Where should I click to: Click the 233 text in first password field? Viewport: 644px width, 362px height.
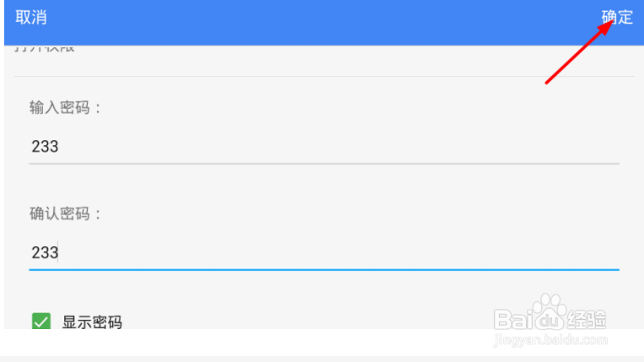pyautogui.click(x=45, y=147)
